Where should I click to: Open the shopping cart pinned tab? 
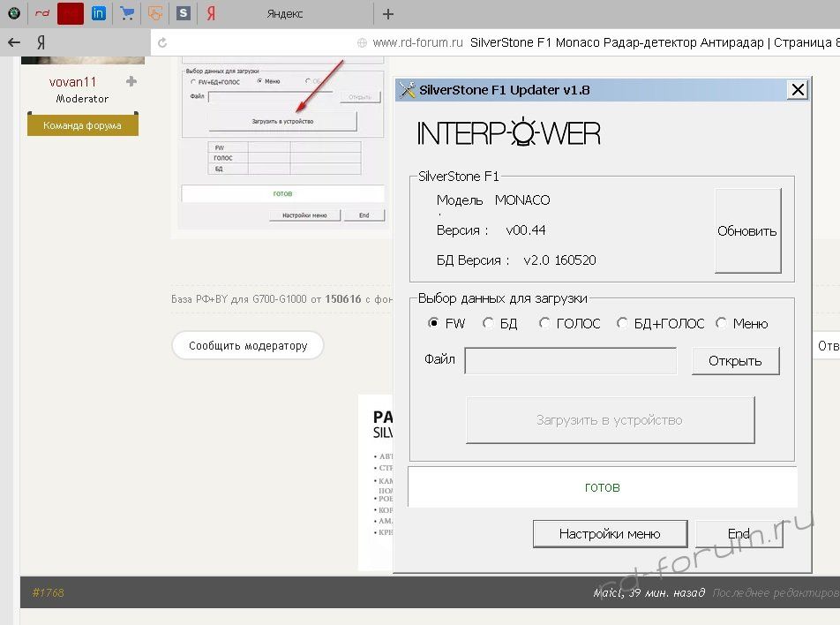[x=127, y=13]
